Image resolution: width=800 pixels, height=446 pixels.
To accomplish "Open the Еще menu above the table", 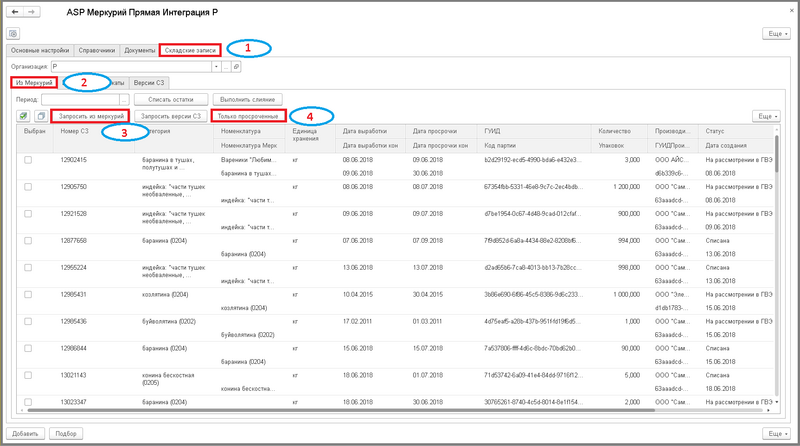I will (x=766, y=116).
